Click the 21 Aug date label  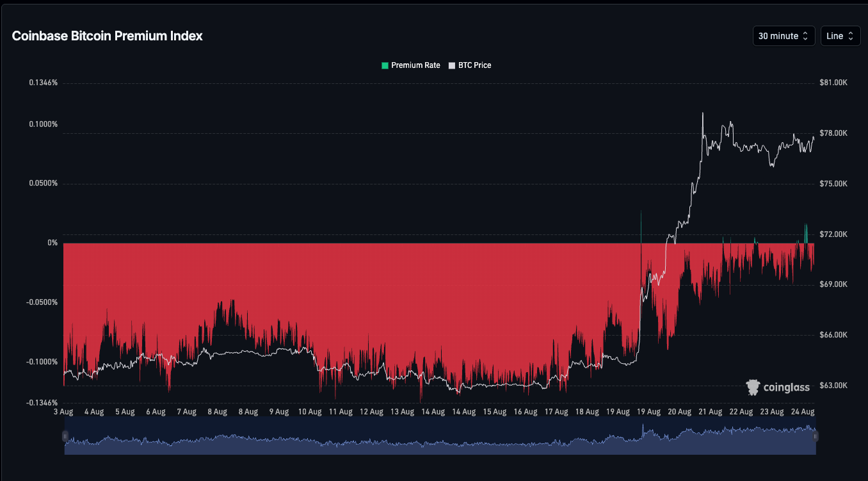710,412
